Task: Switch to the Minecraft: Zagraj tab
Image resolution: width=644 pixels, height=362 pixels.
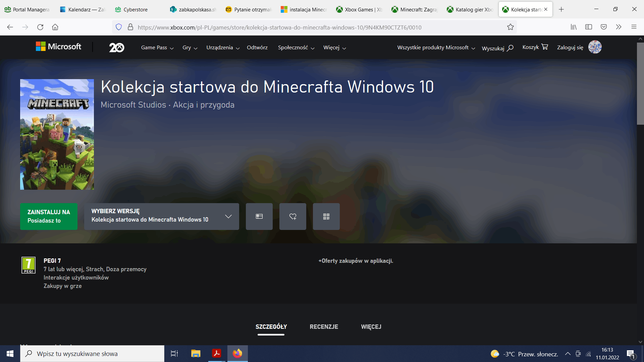Action: (x=415, y=9)
